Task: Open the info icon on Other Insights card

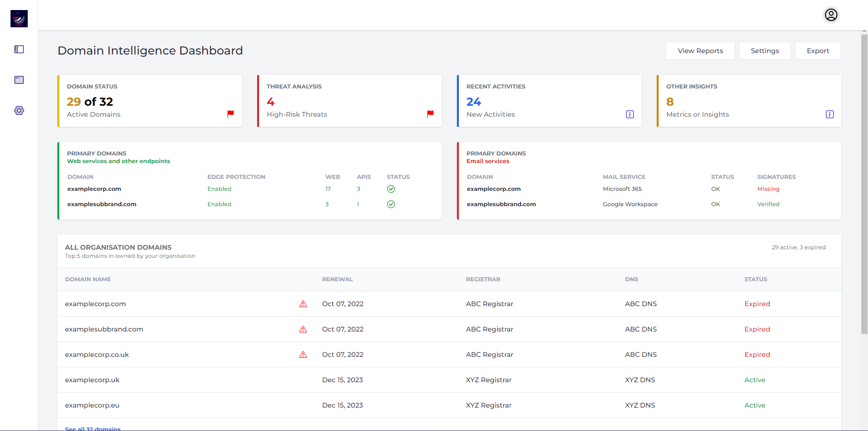Action: [830, 114]
